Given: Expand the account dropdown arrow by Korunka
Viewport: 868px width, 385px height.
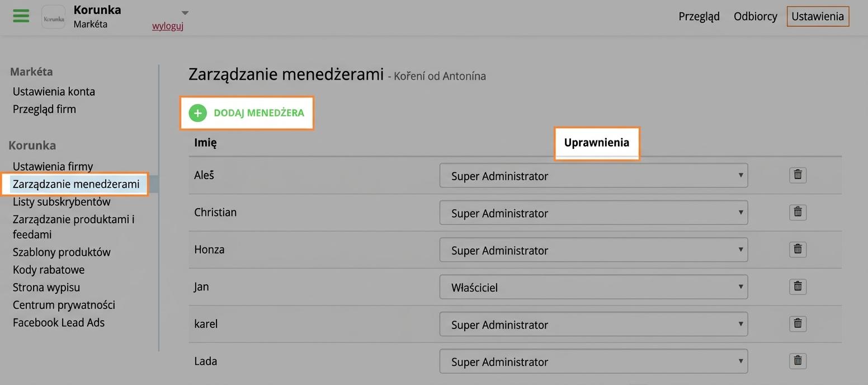Looking at the screenshot, I should click(185, 13).
